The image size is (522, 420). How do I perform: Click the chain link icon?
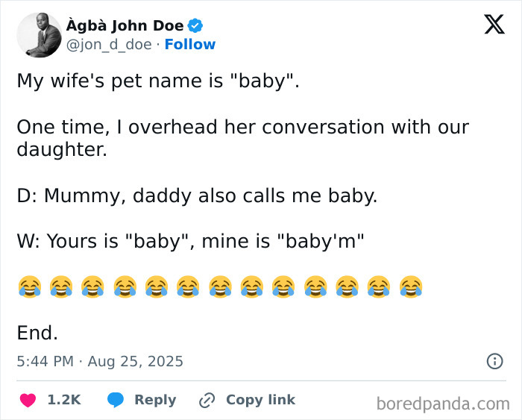pyautogui.click(x=207, y=401)
